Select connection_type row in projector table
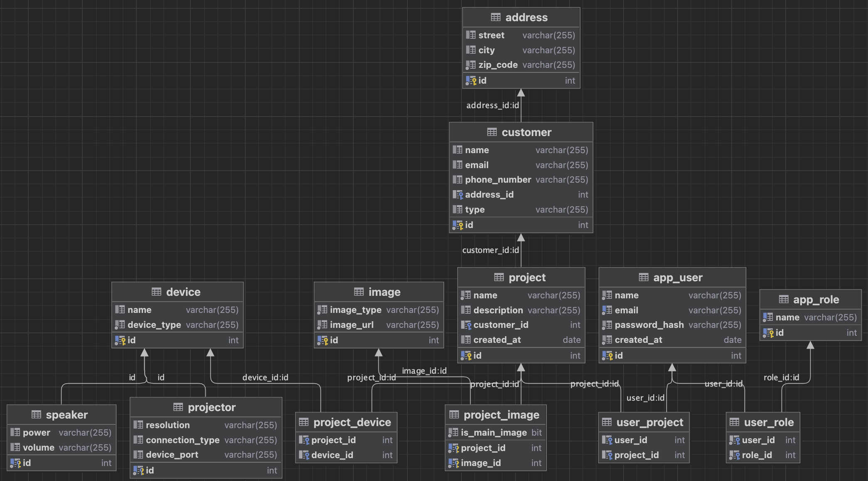868x481 pixels. tap(182, 440)
